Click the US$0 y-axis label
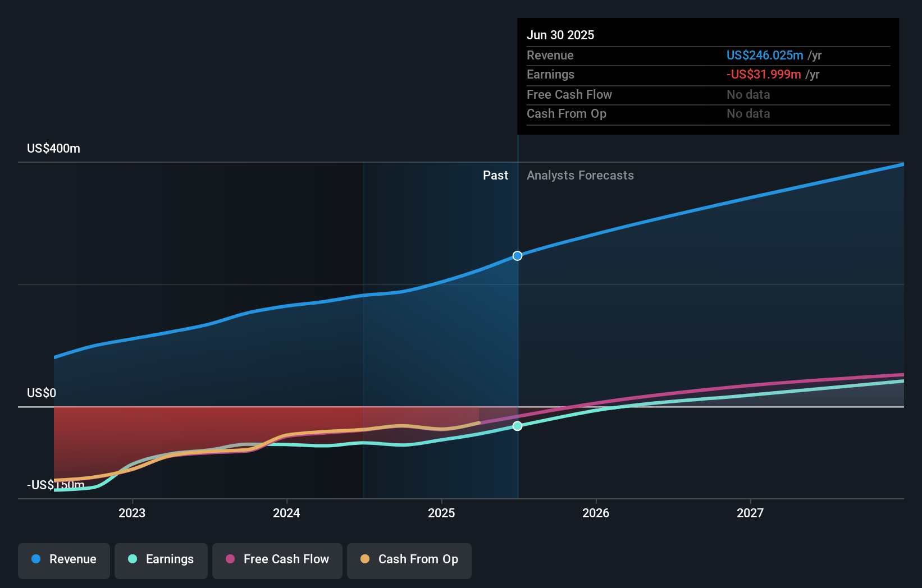The height and width of the screenshot is (588, 922). [42, 393]
